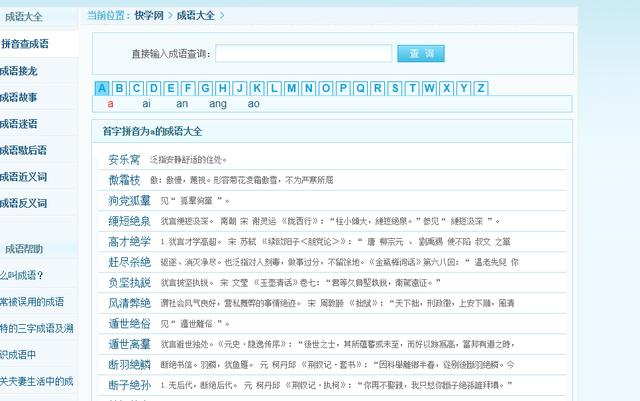Viewport: 640px width, 401px height.
Task: Open the 常被误用的成语 help article
Action: pyautogui.click(x=32, y=302)
